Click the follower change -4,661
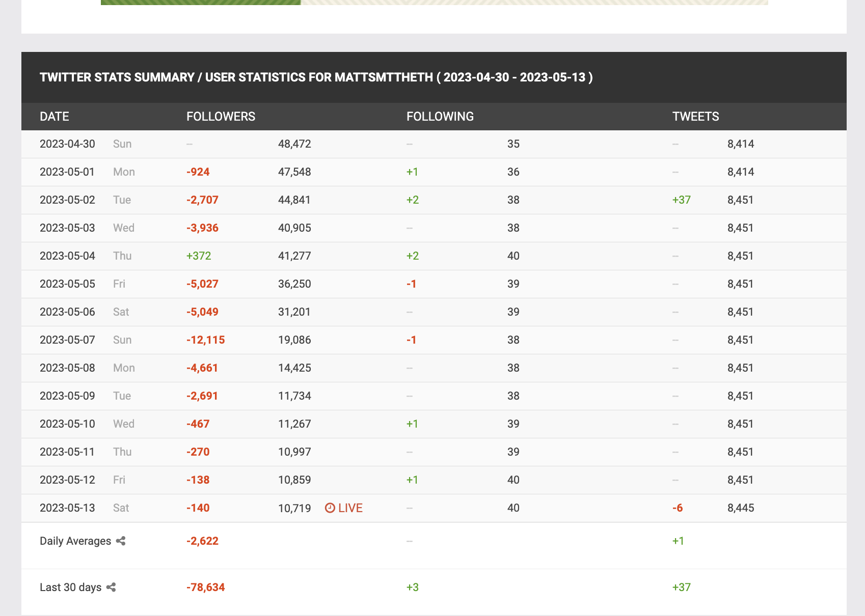This screenshot has width=865, height=616. coord(202,368)
